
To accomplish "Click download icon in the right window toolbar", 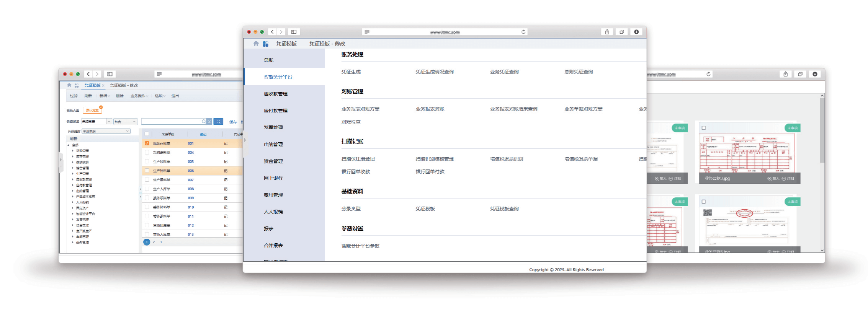I will pyautogui.click(x=815, y=74).
